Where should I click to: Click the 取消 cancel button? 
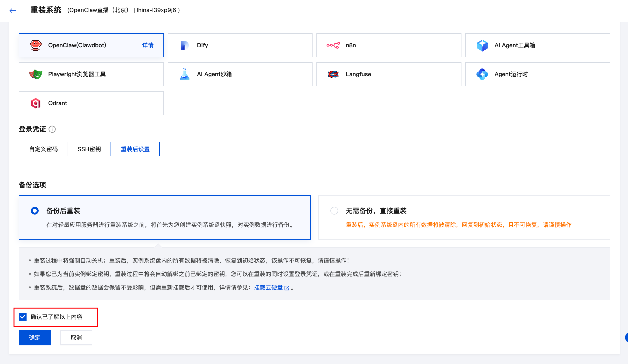click(76, 337)
